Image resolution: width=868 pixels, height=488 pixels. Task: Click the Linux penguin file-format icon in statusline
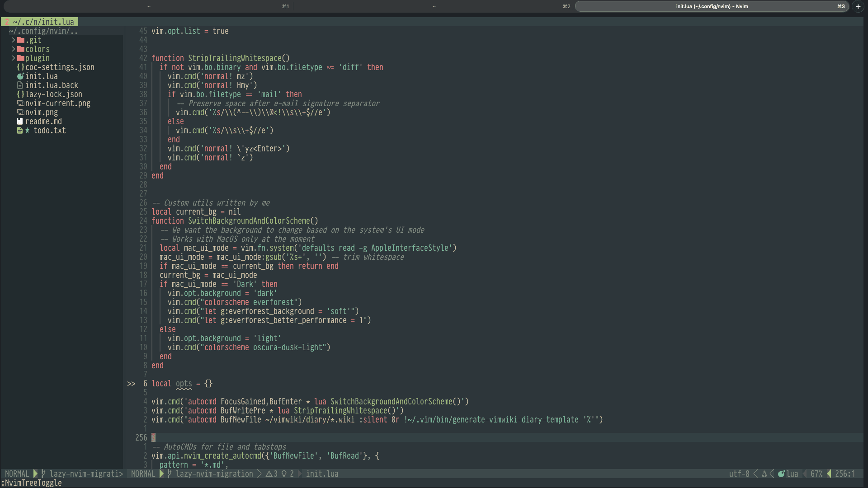[764, 474]
